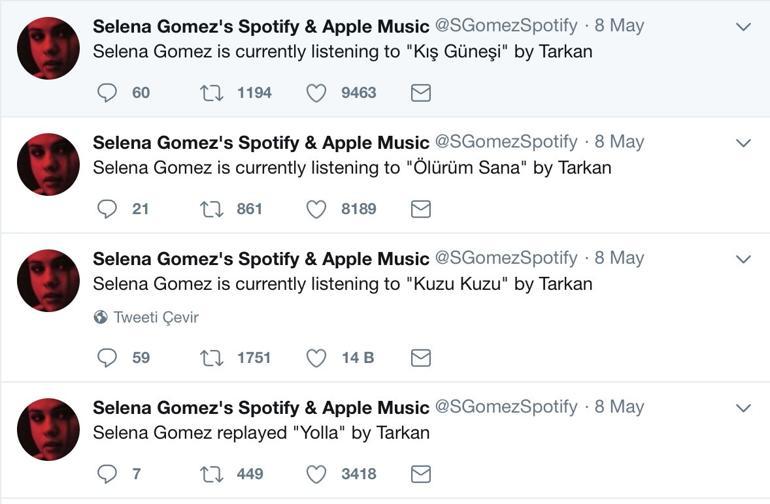770x504 pixels.
Task: Like the "Kış Güneşi" tweet heart
Action: coord(316,93)
